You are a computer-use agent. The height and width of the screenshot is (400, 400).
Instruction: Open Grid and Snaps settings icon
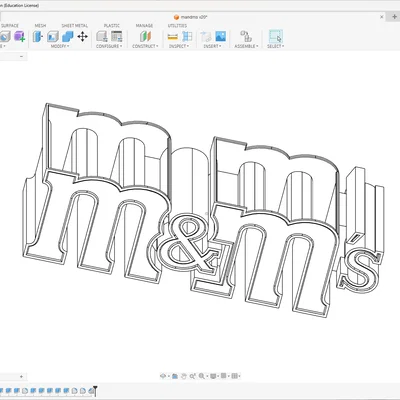(224, 376)
